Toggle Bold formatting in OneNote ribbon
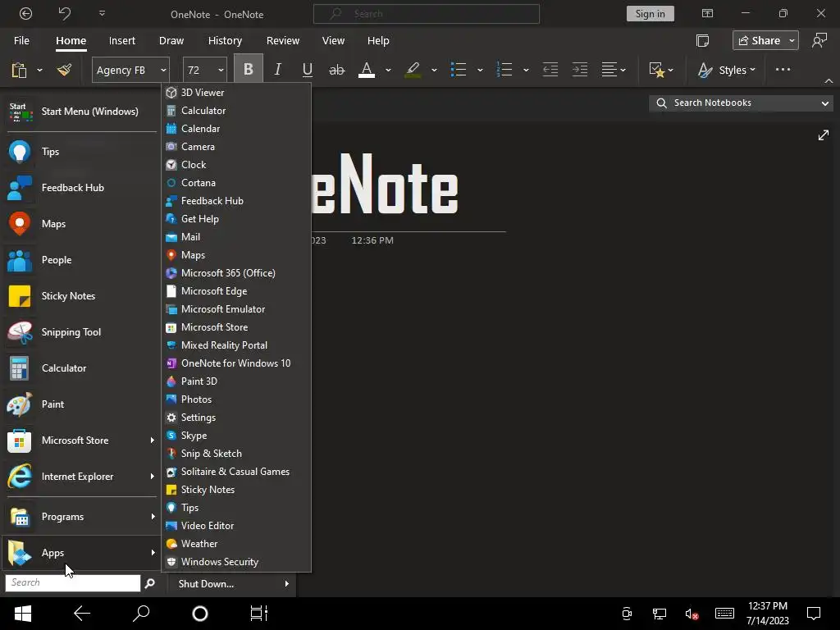The image size is (840, 630). tap(248, 70)
